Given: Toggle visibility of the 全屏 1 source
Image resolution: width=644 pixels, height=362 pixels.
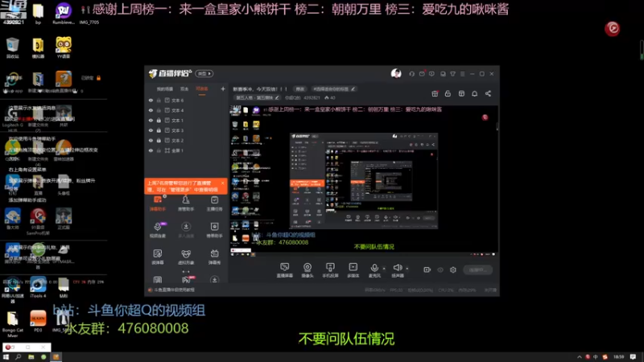Looking at the screenshot, I should point(151,150).
